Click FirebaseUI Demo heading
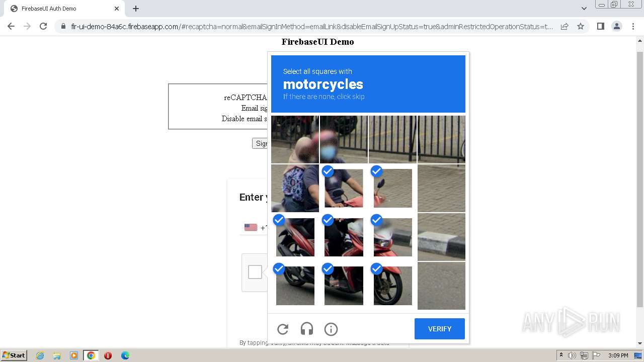The height and width of the screenshot is (362, 644). 317,42
